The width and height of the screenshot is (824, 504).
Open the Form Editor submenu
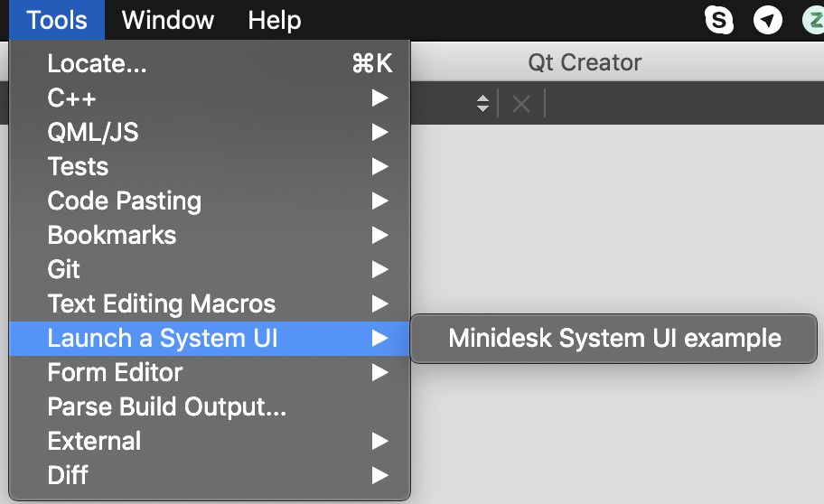(115, 372)
